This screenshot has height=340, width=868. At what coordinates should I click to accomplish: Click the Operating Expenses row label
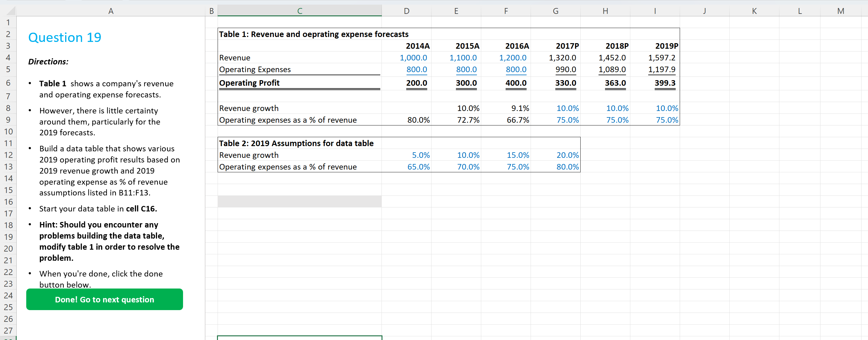click(x=255, y=69)
